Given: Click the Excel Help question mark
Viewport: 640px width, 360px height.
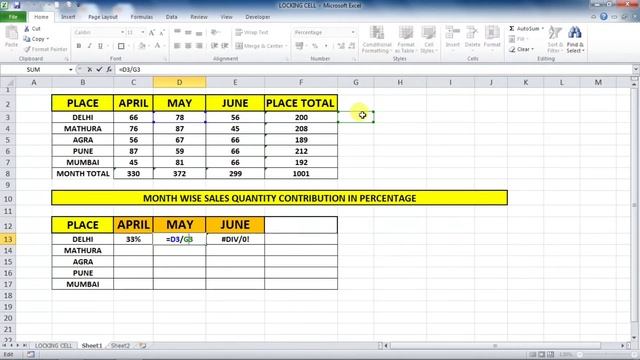Looking at the screenshot, I should 604,17.
